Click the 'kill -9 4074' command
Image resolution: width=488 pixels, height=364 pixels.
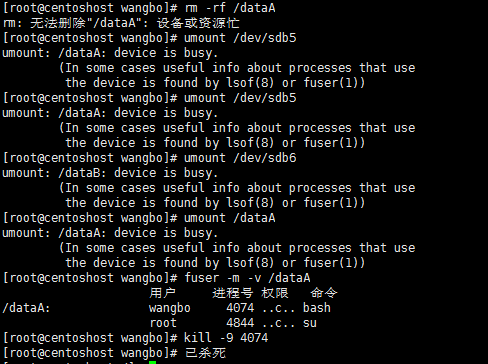click(x=226, y=338)
